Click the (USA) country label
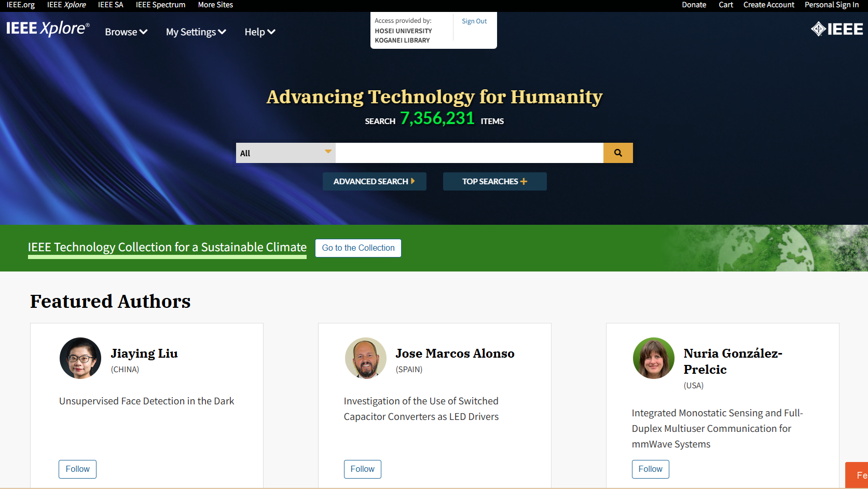Screen dimensions: 868x489 click(694, 386)
